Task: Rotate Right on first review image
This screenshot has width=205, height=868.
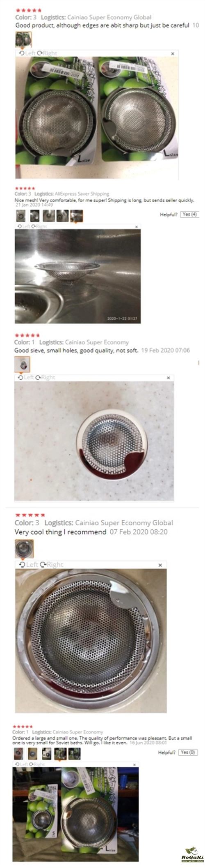Action: [x=47, y=53]
